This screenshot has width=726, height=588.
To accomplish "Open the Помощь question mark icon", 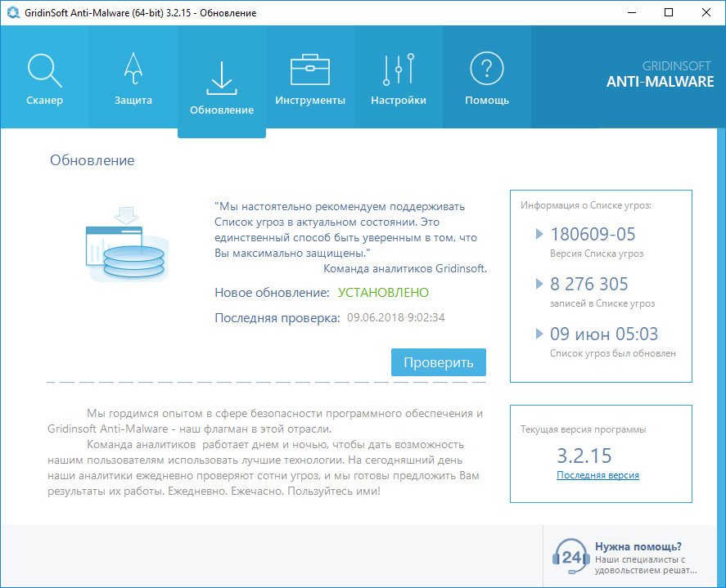I will 487,69.
